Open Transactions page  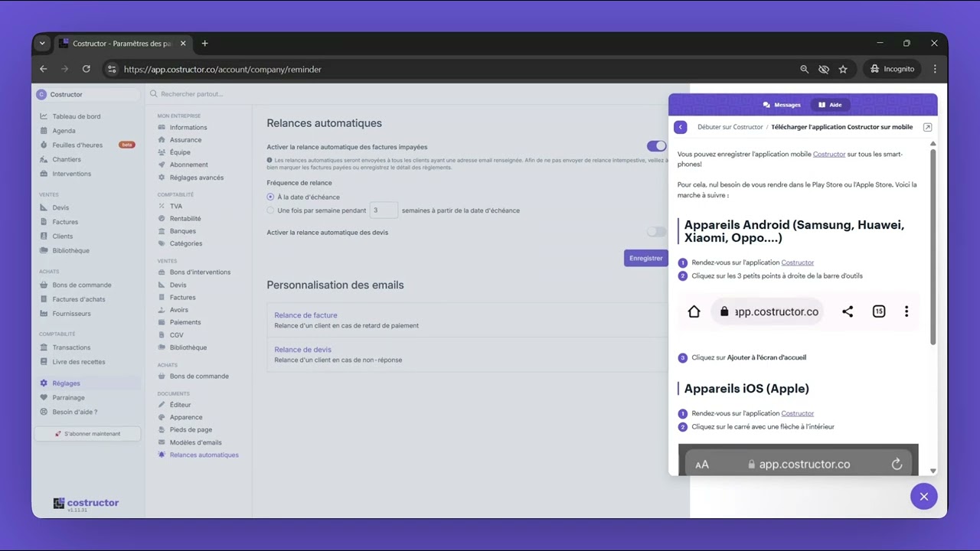(x=71, y=347)
